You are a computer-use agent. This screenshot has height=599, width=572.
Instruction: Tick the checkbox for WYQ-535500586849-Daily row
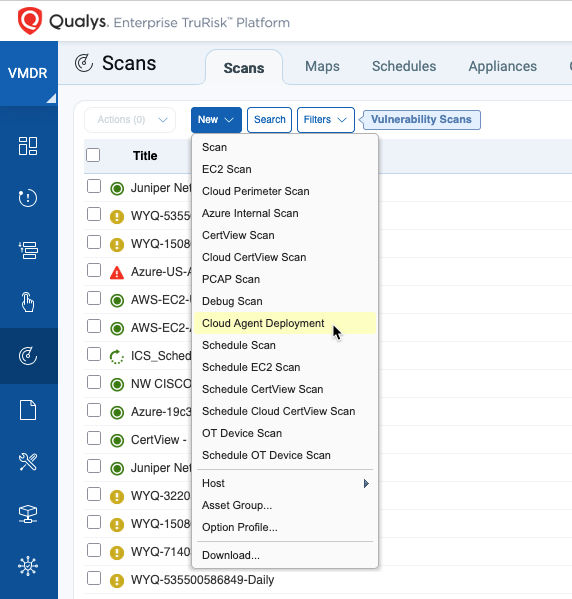coord(94,578)
